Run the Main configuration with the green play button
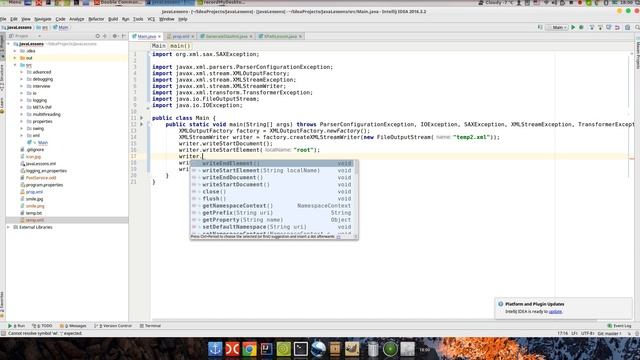This screenshot has height=360, width=640. [573, 27]
